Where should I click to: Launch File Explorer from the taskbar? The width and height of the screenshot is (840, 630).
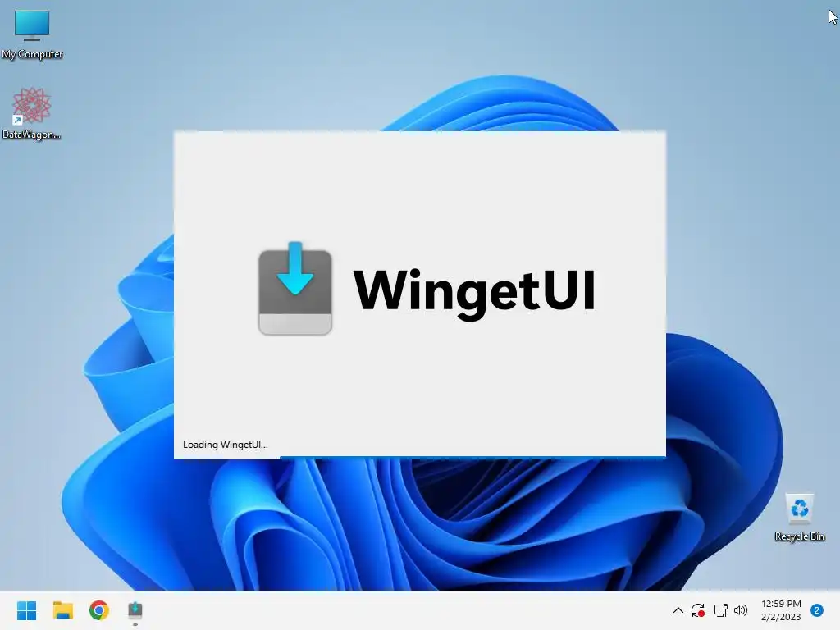click(62, 610)
